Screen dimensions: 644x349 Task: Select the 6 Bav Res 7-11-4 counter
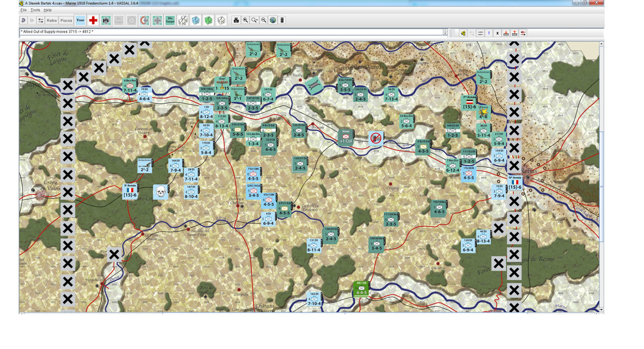[x=130, y=87]
